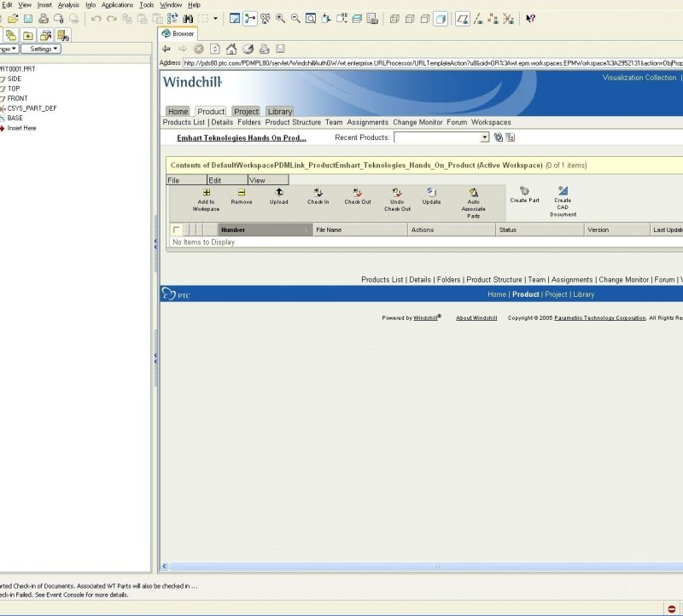Click the Visualization Collection link

(x=639, y=78)
